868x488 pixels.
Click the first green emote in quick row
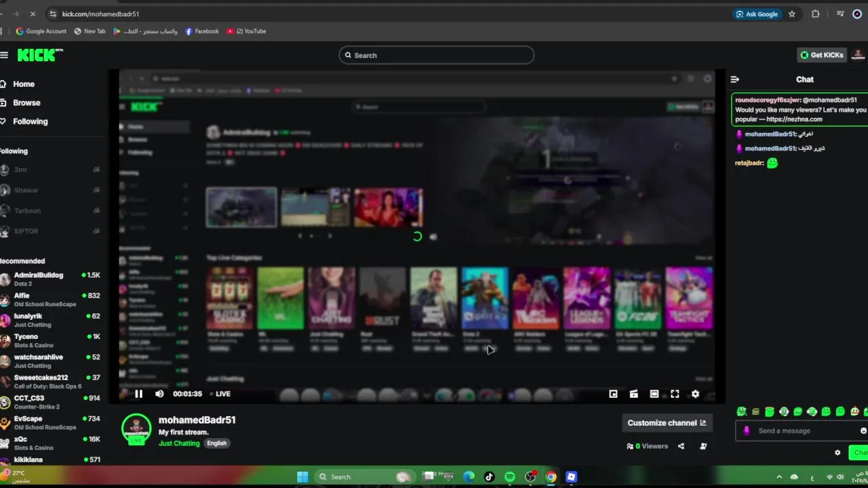741,411
